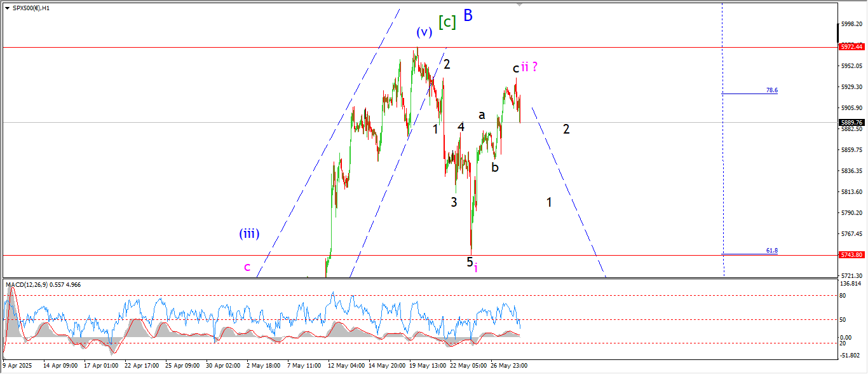Screen dimensions: 868x374
Task: Select the green '[c]' wave label
Action: [x=447, y=22]
